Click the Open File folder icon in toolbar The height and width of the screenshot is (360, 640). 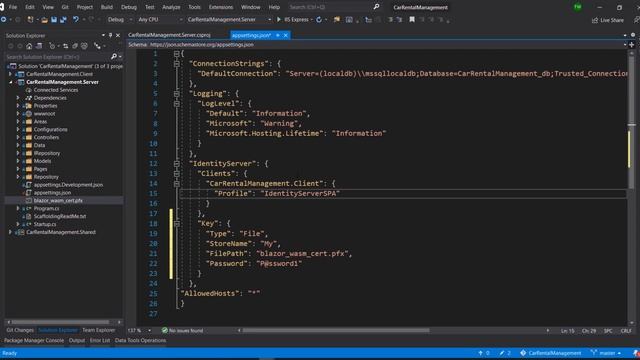(x=44, y=20)
